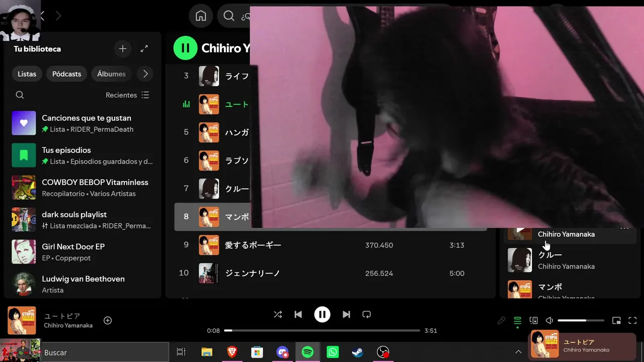
Task: Go forward to the next page
Action: pos(58,16)
